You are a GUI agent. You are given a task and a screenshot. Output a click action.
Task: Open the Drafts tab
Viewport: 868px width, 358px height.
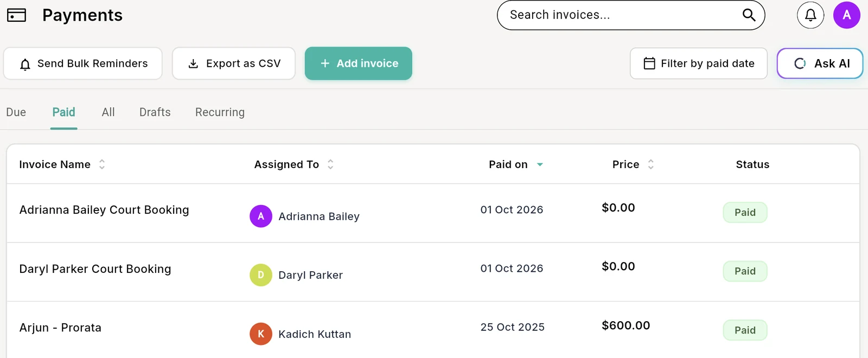pyautogui.click(x=155, y=112)
